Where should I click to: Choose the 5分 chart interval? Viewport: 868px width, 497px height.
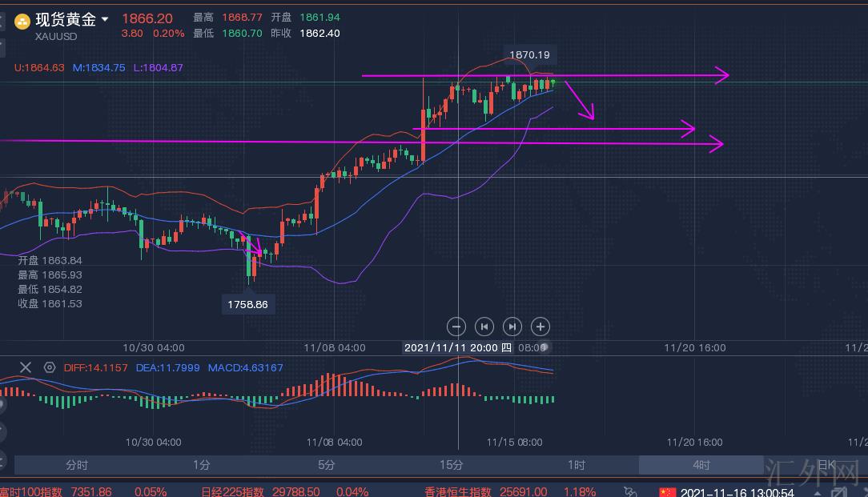coord(326,465)
